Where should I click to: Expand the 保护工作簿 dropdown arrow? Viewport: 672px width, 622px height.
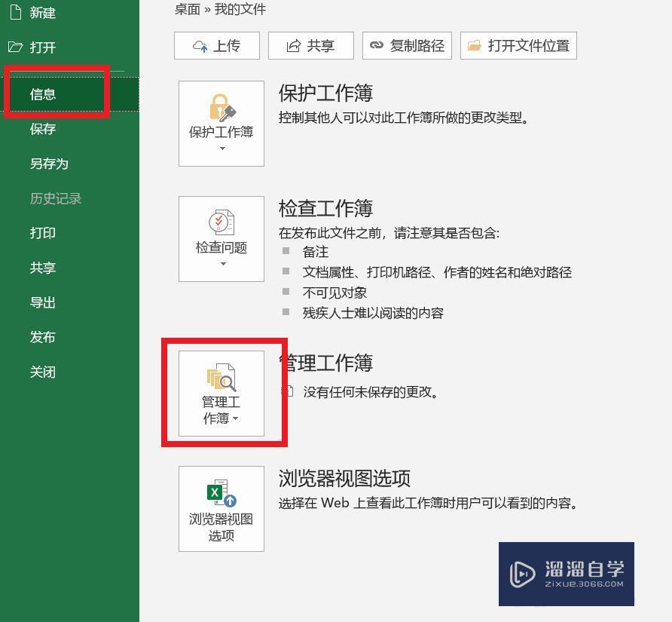222,149
